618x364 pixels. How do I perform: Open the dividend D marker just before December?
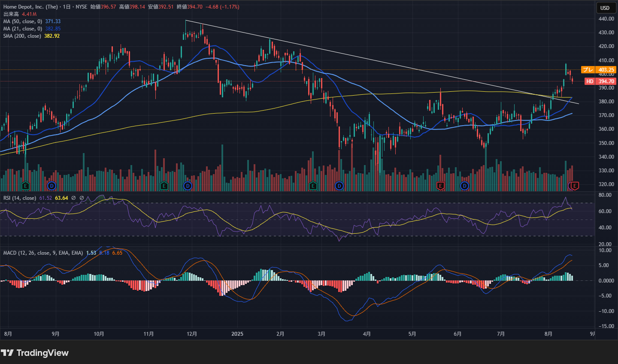pos(188,186)
